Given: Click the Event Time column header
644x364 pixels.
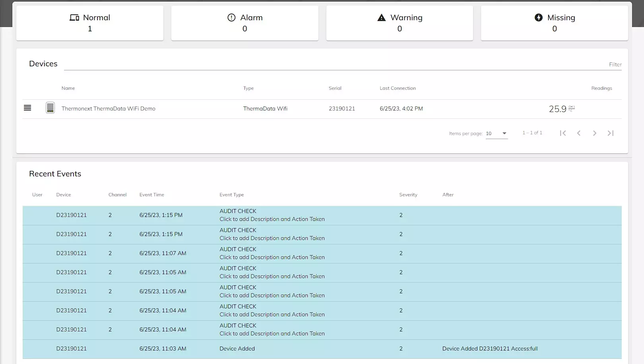Looking at the screenshot, I should pos(152,195).
